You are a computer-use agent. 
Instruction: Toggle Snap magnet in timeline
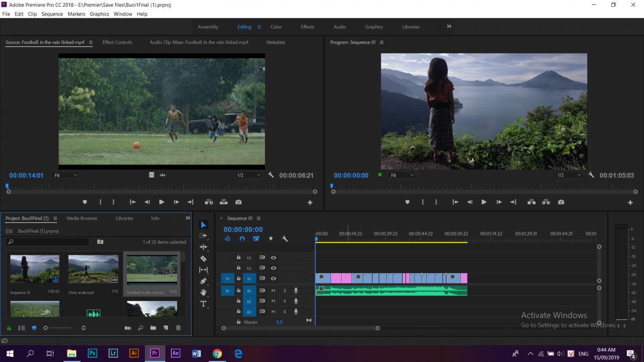pos(242,239)
